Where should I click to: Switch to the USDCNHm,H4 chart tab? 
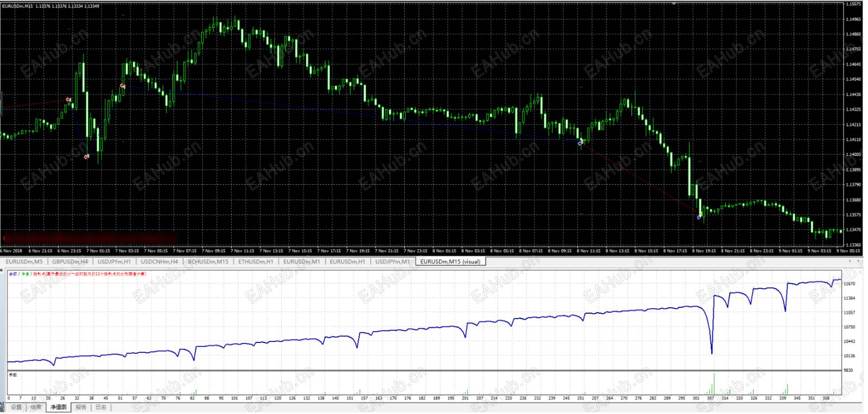tap(159, 262)
